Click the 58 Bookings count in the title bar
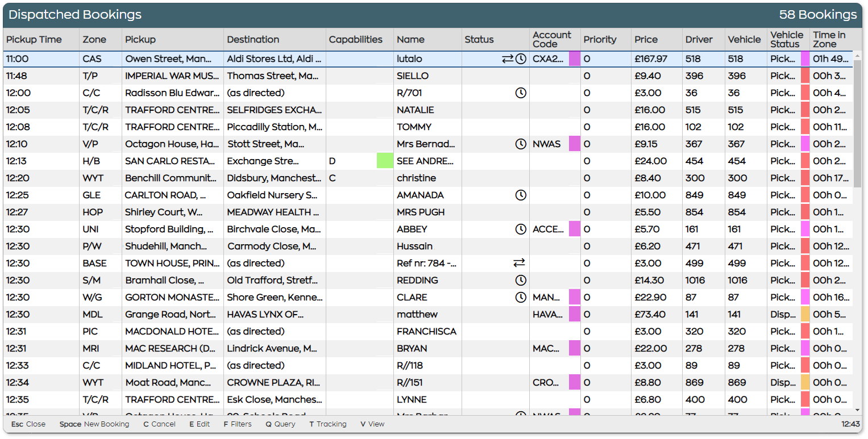868x439 pixels. coord(818,15)
